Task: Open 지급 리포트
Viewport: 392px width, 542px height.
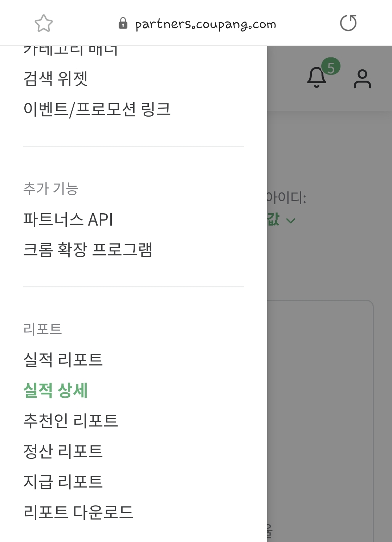Action: (x=63, y=482)
